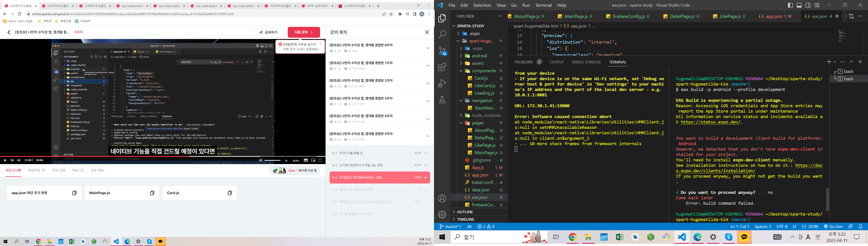The height and width of the screenshot is (246, 868).
Task: Play the lecture video
Action: pos(5,160)
